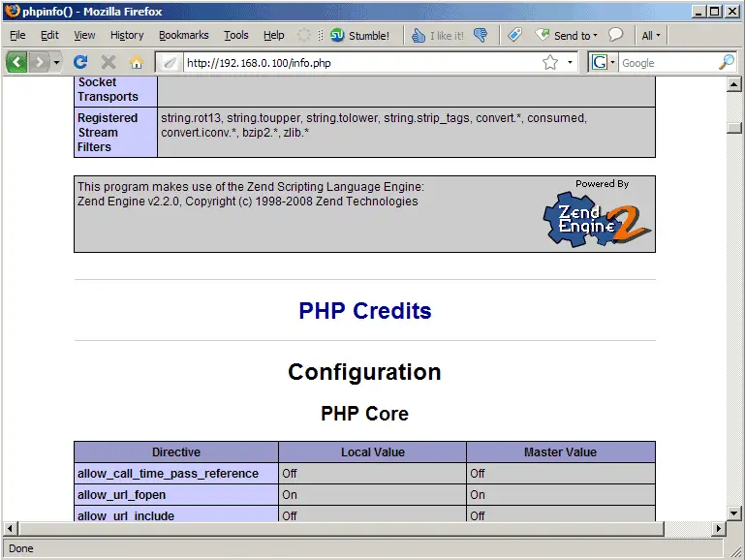
Task: Click the vertical scrollbar thumb
Action: tap(733, 128)
